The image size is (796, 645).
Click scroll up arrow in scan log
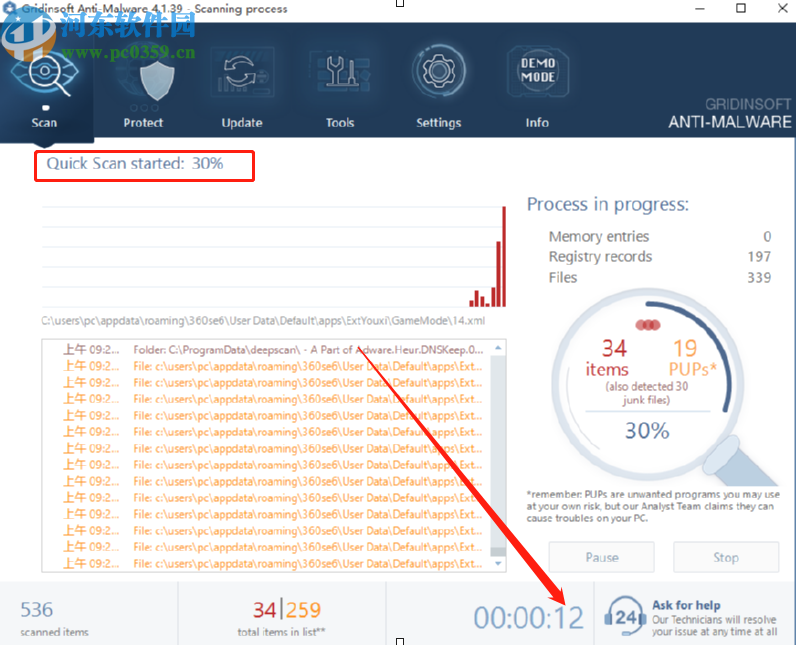pos(498,348)
